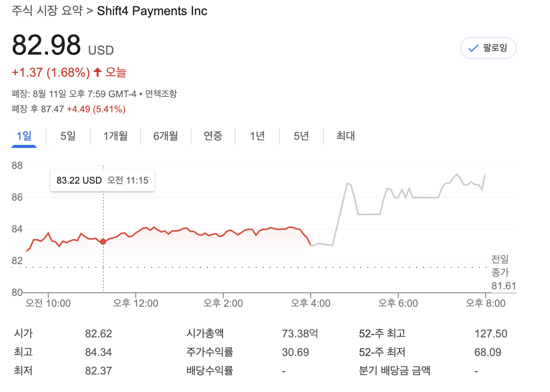Click the 전일 종가 81.61 label
550x392 pixels.
504,273
